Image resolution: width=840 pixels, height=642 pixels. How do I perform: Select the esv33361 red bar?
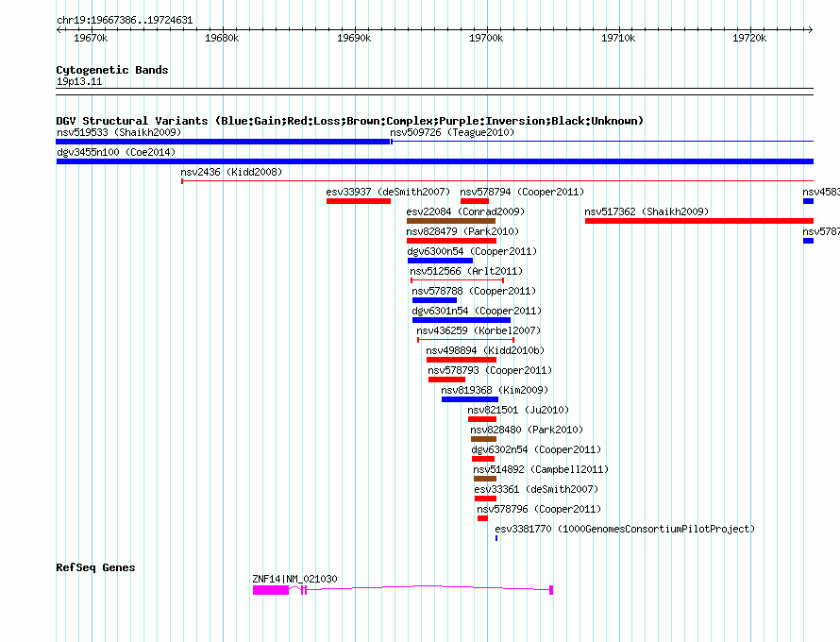[485, 498]
